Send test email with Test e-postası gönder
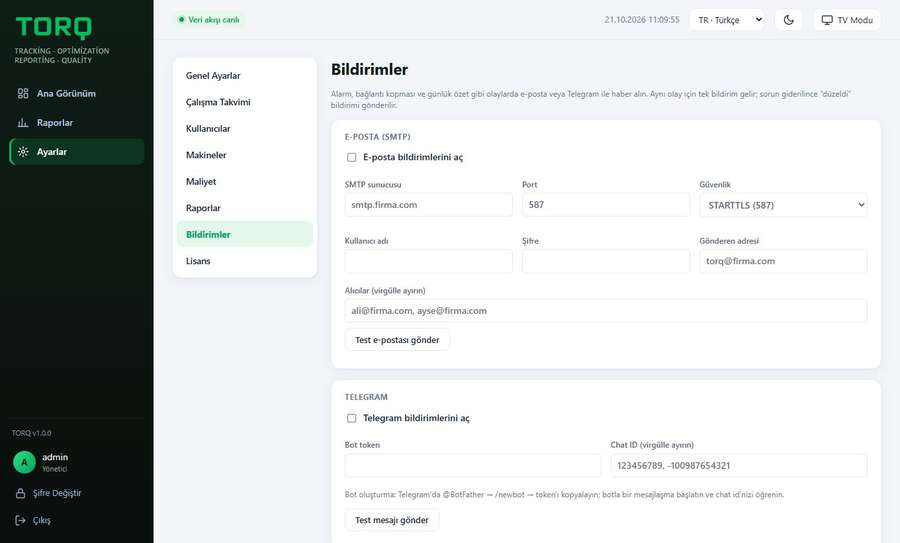Image resolution: width=900 pixels, height=543 pixels. (397, 340)
